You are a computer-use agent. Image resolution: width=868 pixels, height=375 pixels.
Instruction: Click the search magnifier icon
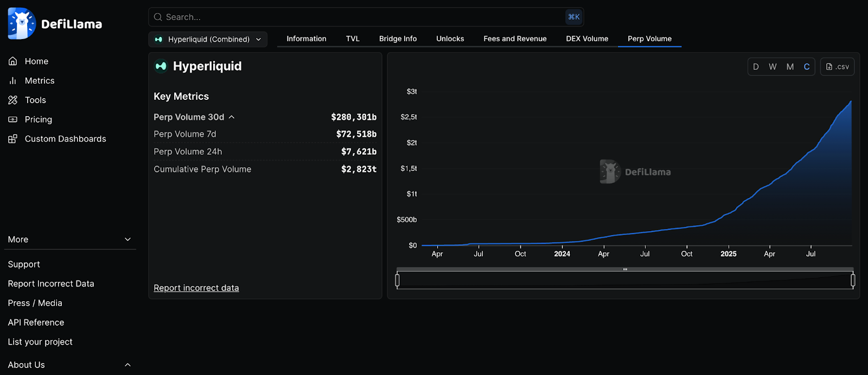[x=158, y=17]
